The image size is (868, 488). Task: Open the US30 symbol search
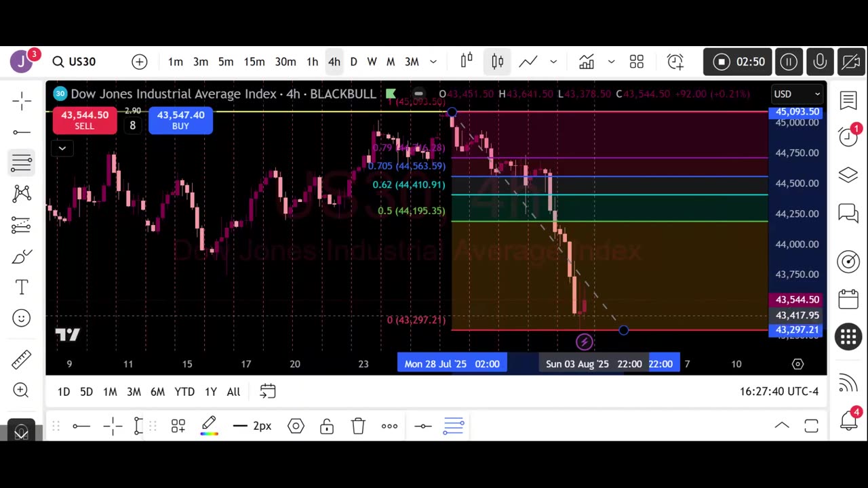[75, 62]
